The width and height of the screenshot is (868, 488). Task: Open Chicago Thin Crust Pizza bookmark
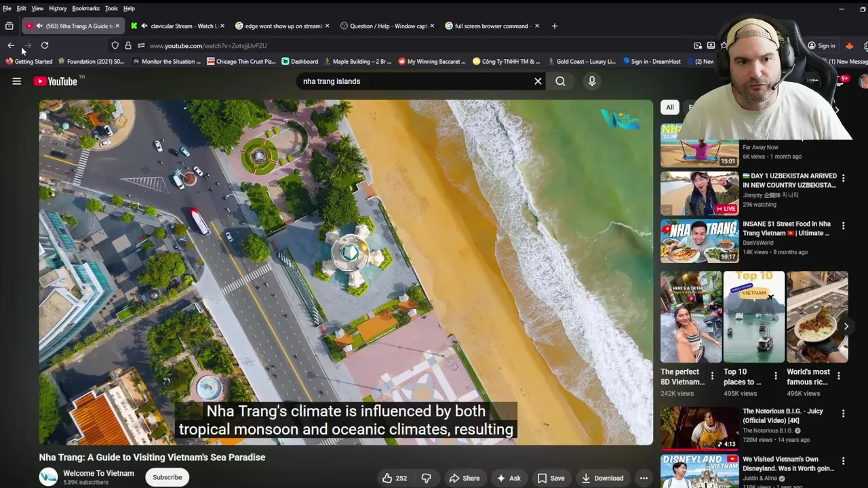pos(241,61)
